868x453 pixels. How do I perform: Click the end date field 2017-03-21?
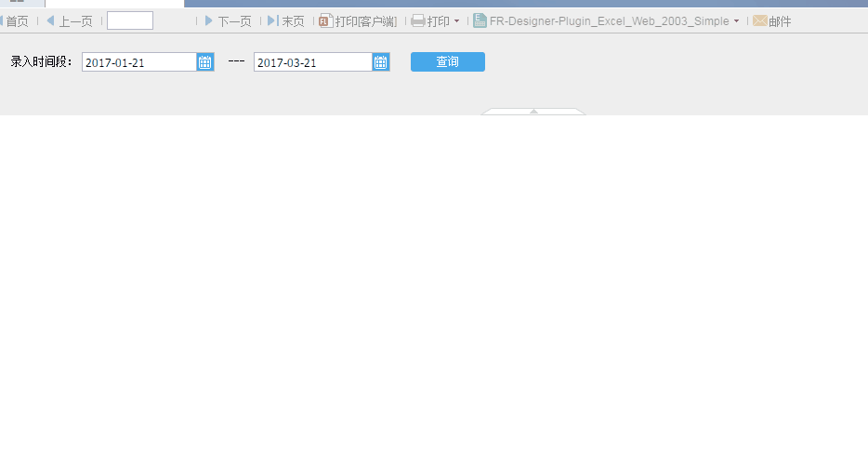pyautogui.click(x=313, y=62)
